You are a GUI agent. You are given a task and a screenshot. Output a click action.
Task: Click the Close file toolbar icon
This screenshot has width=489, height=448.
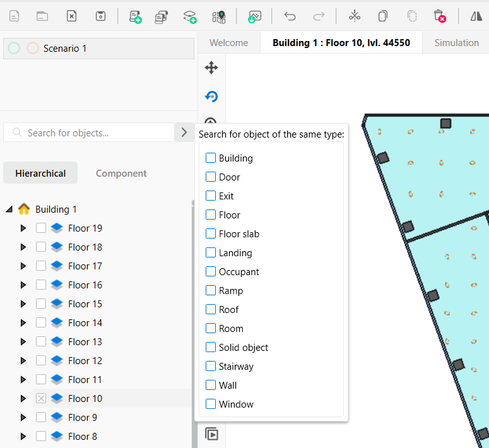point(71,16)
